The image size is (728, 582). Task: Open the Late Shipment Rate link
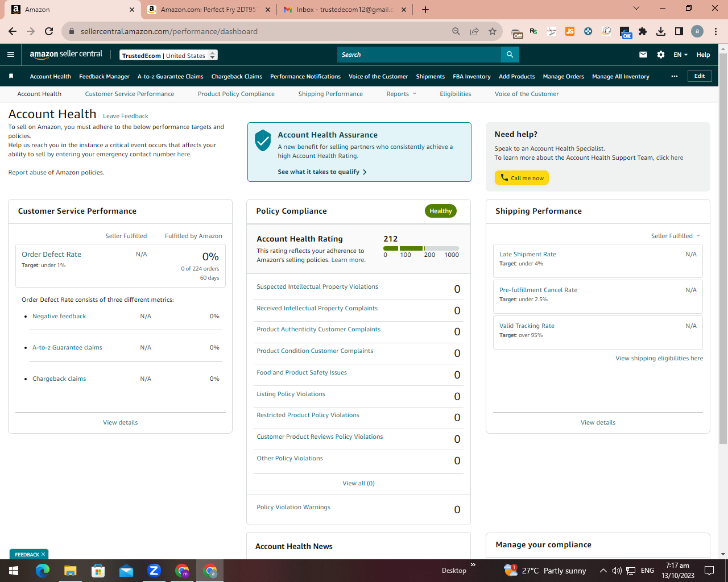528,254
